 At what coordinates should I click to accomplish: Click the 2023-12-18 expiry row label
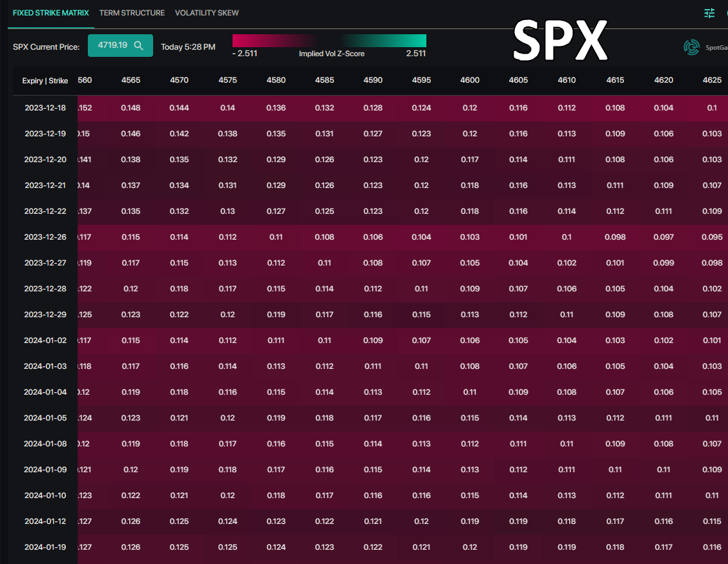(45, 108)
